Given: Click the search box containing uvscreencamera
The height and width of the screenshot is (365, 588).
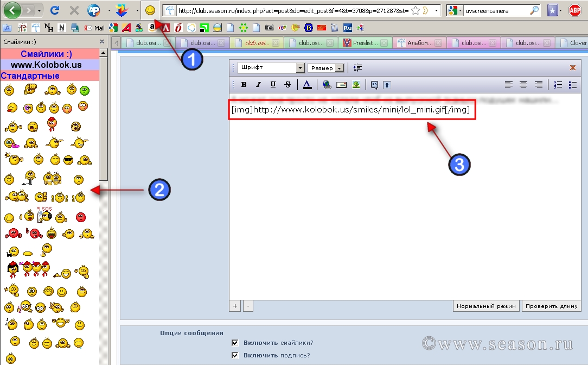Looking at the screenshot, I should tap(496, 10).
